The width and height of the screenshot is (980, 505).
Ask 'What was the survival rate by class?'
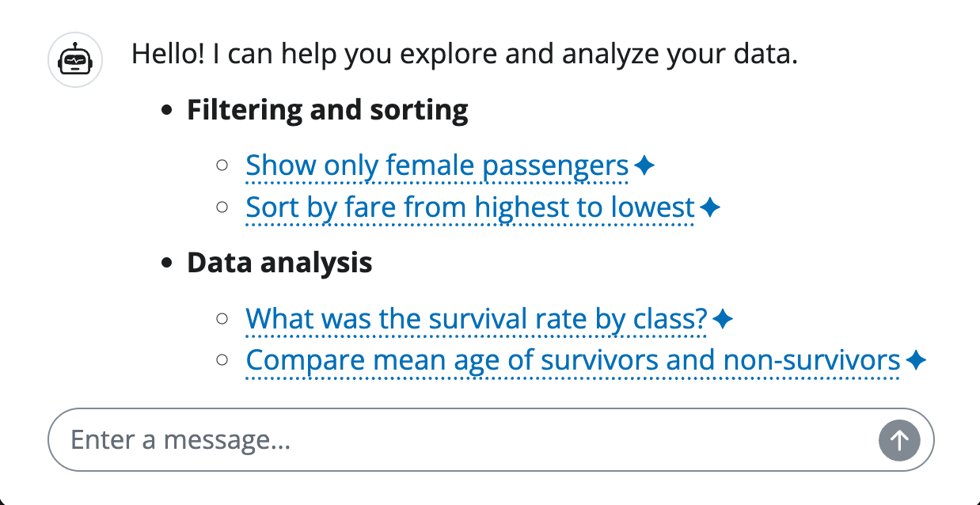(476, 319)
